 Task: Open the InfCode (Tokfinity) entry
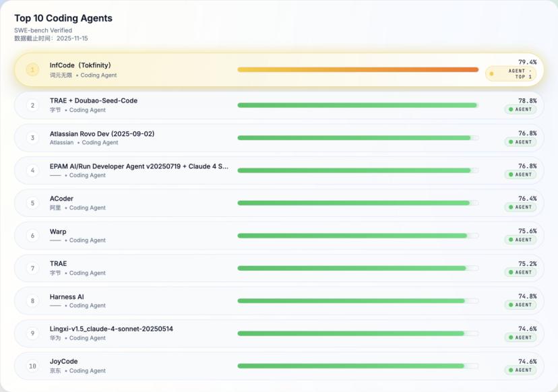(80, 65)
